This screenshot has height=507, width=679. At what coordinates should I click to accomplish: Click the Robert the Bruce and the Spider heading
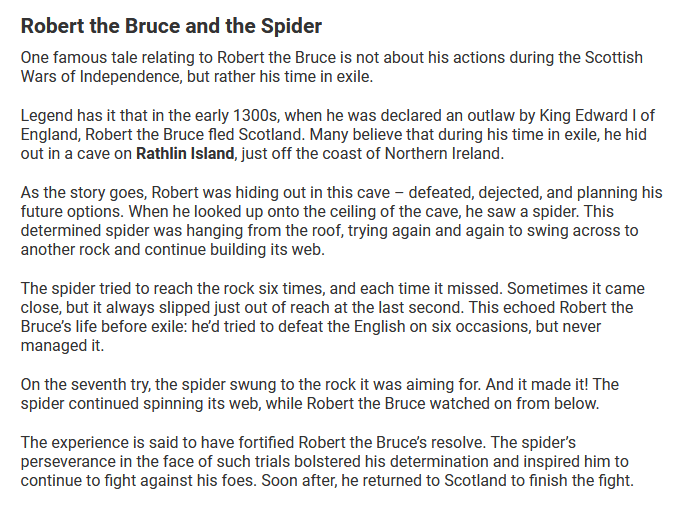171,25
